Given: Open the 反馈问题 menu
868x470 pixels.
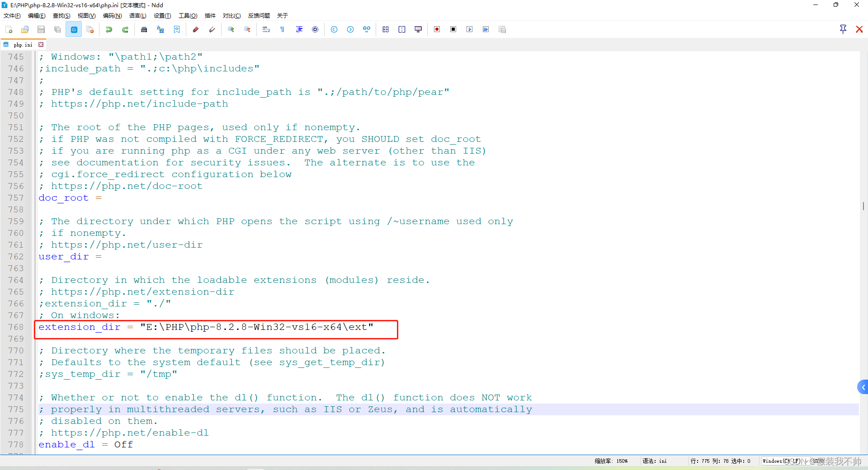Looking at the screenshot, I should [x=259, y=16].
